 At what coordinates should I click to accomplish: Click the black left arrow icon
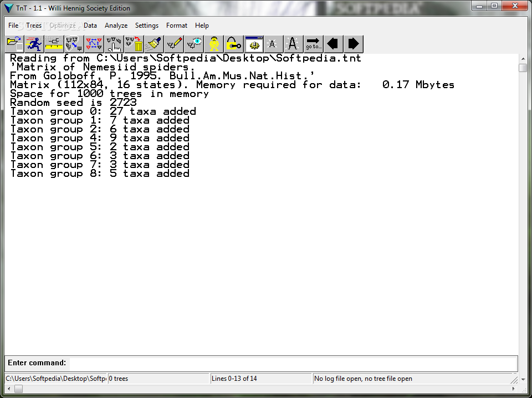point(333,44)
